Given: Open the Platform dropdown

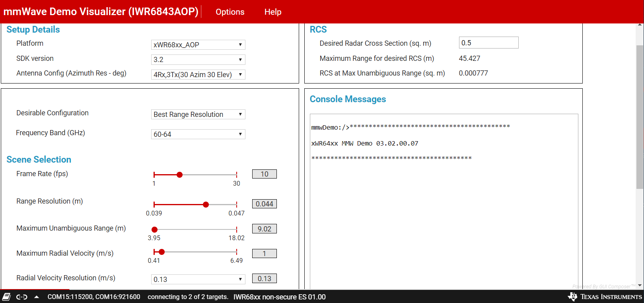Looking at the screenshot, I should coord(198,45).
